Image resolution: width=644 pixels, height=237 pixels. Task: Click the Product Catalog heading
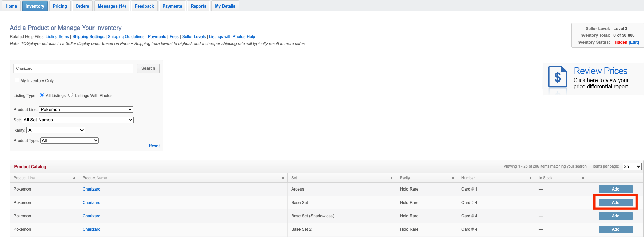pos(30,167)
